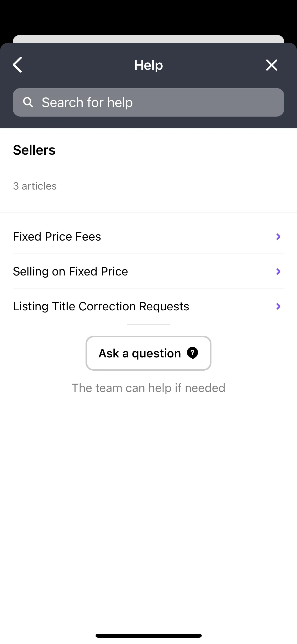Tap the magnifying glass search icon

click(x=28, y=102)
